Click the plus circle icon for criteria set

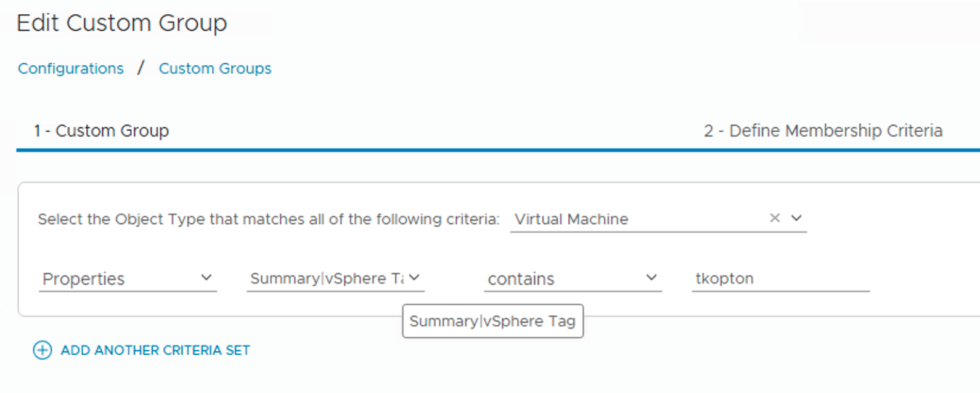point(43,350)
